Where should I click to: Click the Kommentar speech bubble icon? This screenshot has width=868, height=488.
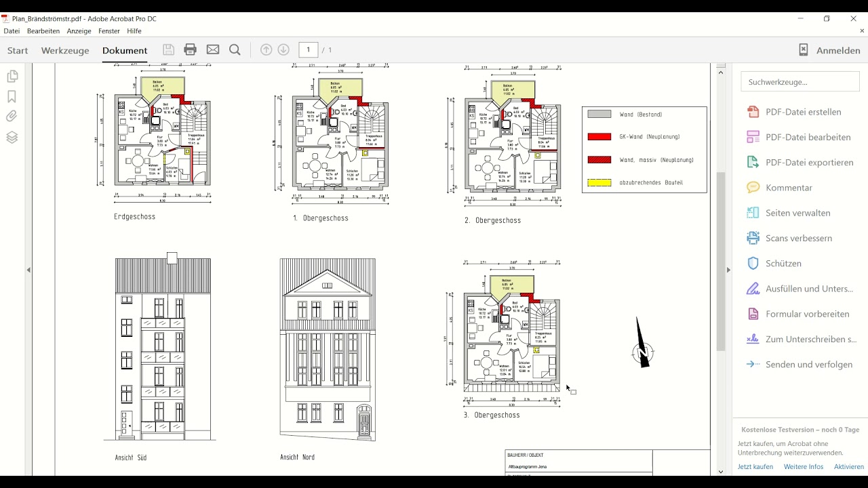point(753,188)
